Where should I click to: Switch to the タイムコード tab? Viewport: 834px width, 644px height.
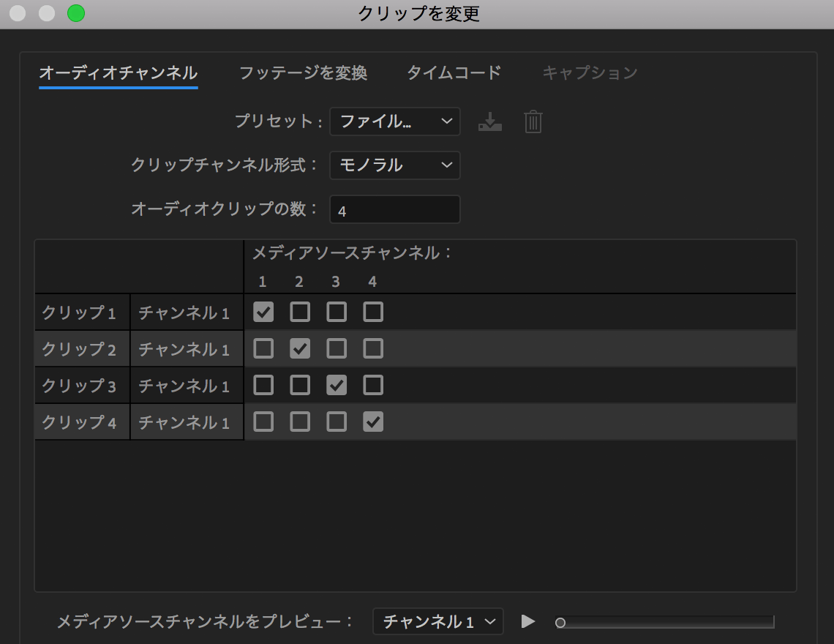(454, 73)
